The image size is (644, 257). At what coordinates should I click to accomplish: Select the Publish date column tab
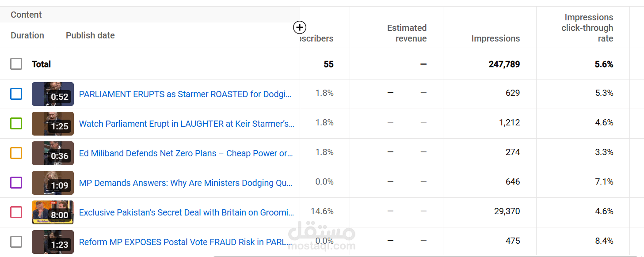[90, 35]
